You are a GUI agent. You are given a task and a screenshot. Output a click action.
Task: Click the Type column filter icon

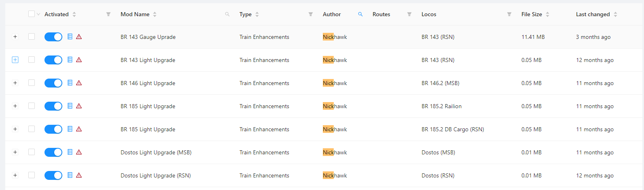click(x=311, y=14)
